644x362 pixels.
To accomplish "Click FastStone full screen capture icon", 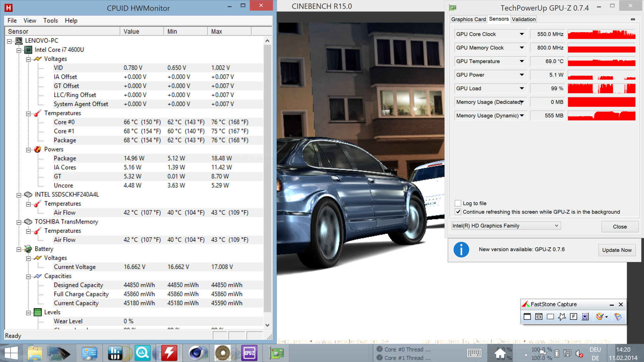I will [574, 317].
